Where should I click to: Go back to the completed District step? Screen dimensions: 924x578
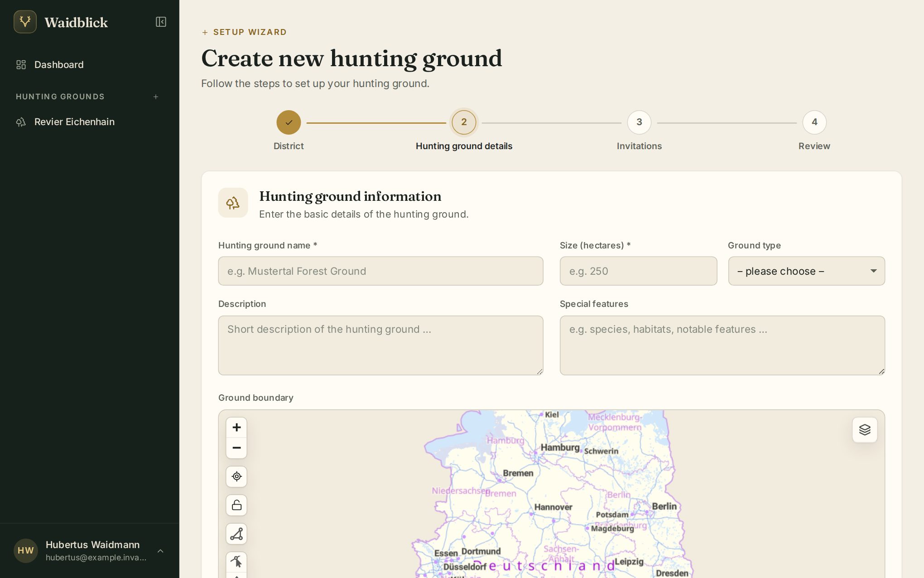tap(289, 122)
